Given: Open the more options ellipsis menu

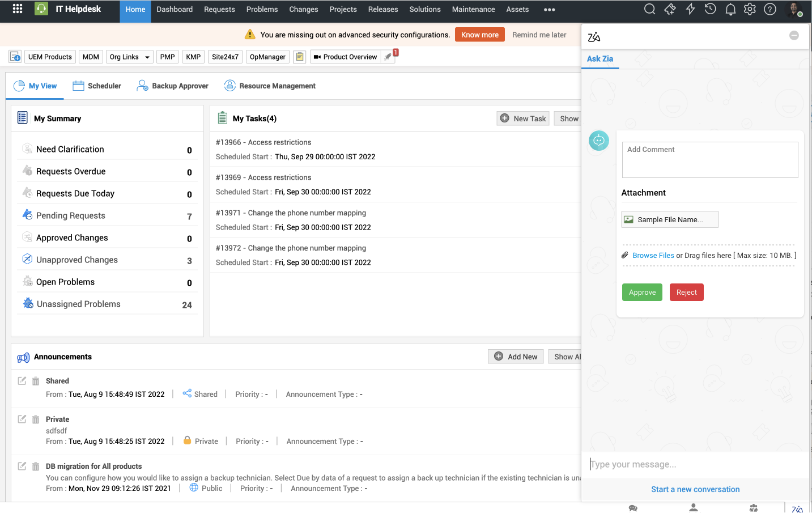Looking at the screenshot, I should pos(549,10).
